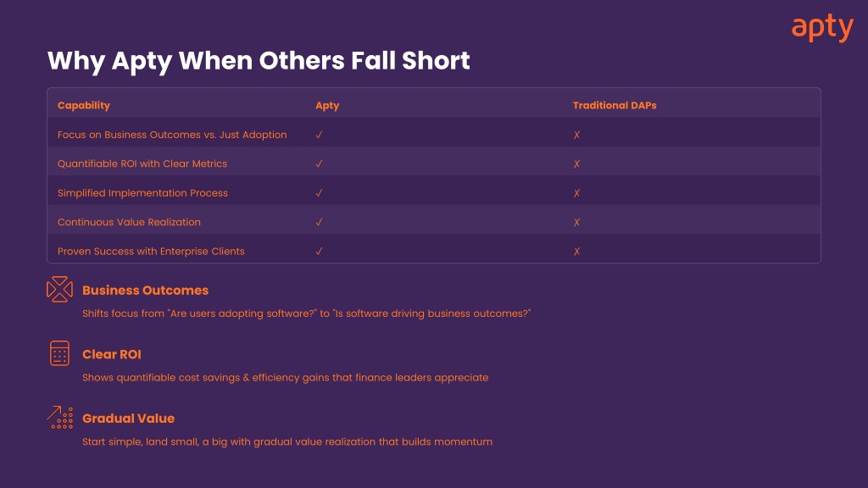The width and height of the screenshot is (868, 488).
Task: Click Apty checkmark for Proven Success row
Action: click(x=319, y=251)
